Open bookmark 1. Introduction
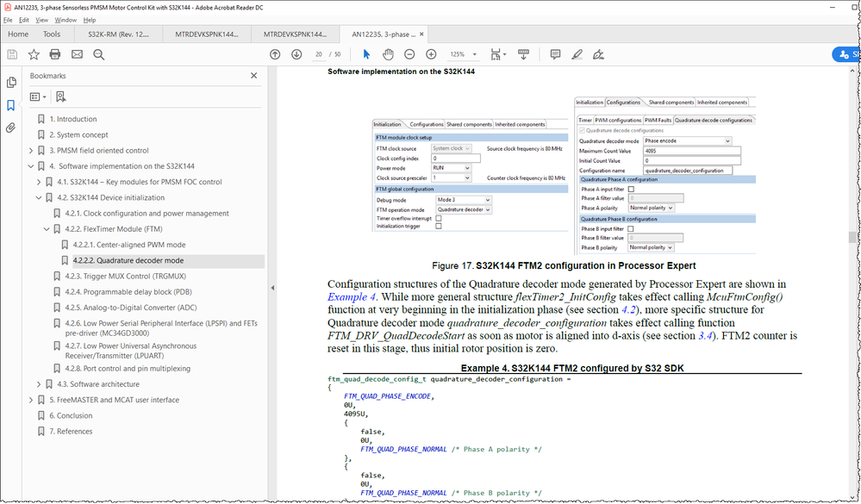This screenshot has width=861, height=504. point(73,119)
